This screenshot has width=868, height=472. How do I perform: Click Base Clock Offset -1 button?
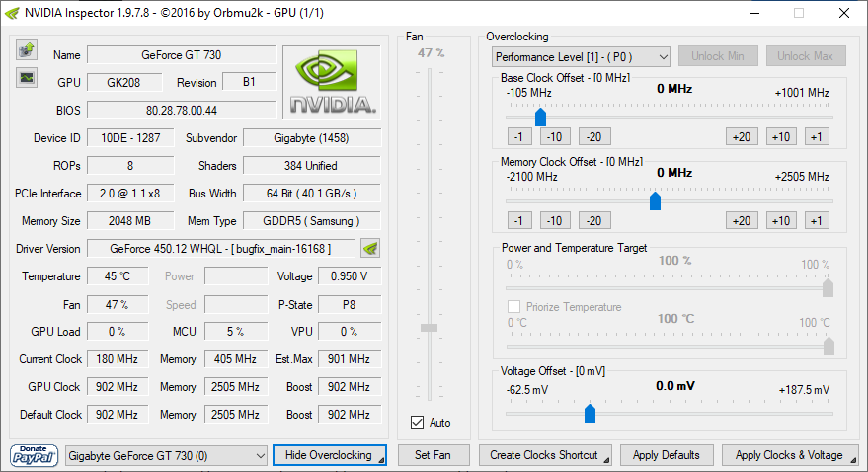click(519, 136)
